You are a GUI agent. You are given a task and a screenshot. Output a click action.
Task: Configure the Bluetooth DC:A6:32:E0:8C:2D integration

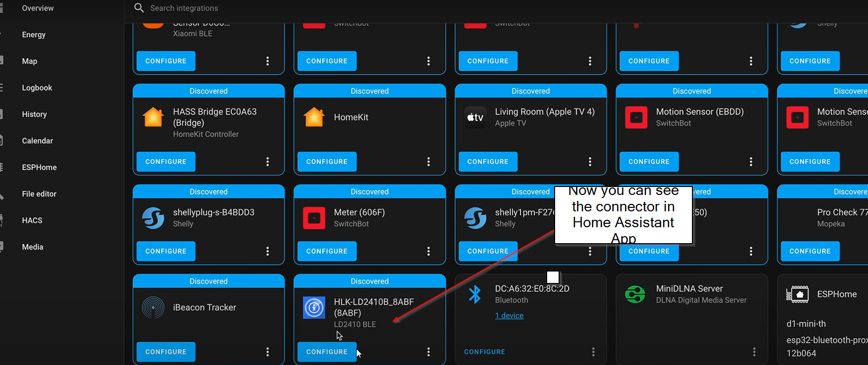click(x=484, y=352)
